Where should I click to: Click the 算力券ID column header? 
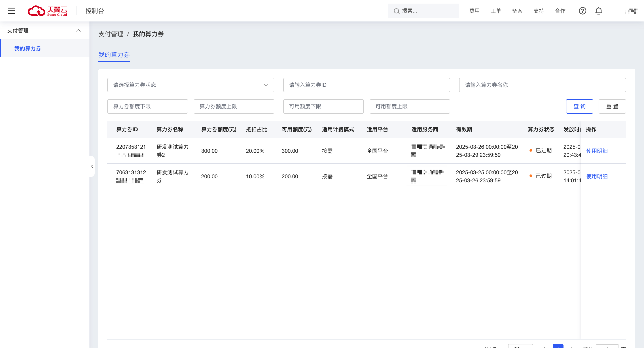click(127, 129)
